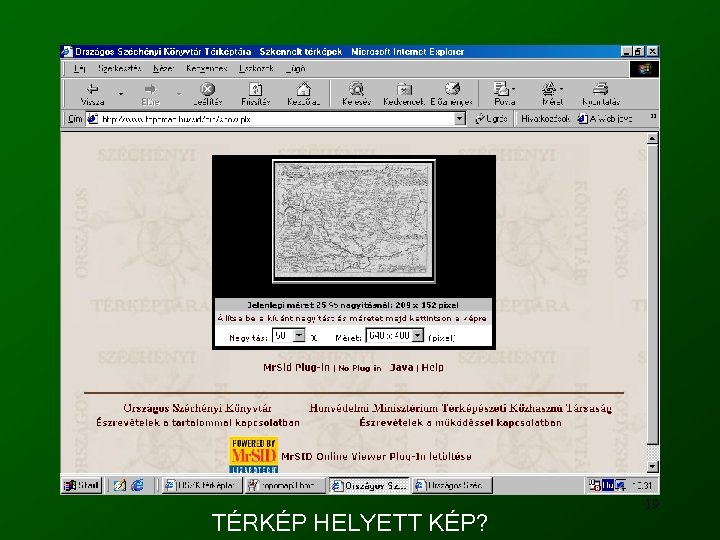This screenshot has height=540, width=720.
Task: Click 'MrSID Online Viewer Plug-In letöltése' link
Action: point(376,456)
